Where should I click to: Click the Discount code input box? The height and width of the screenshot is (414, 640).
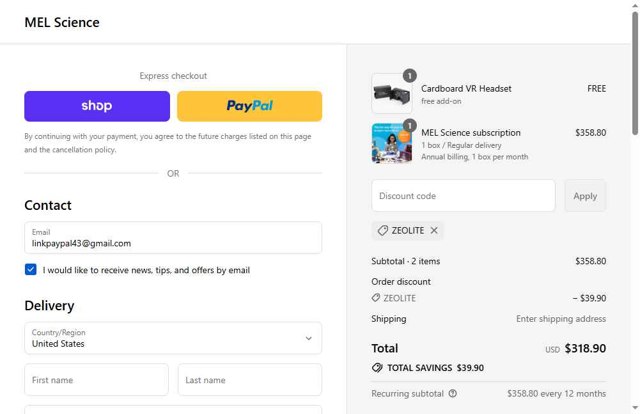click(x=463, y=196)
